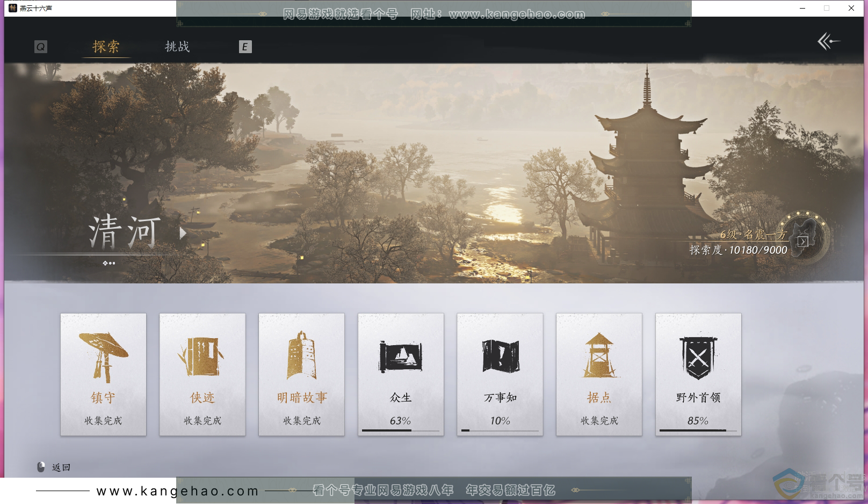The width and height of the screenshot is (868, 504).
Task: Click the 侠迹 card label
Action: point(202,398)
